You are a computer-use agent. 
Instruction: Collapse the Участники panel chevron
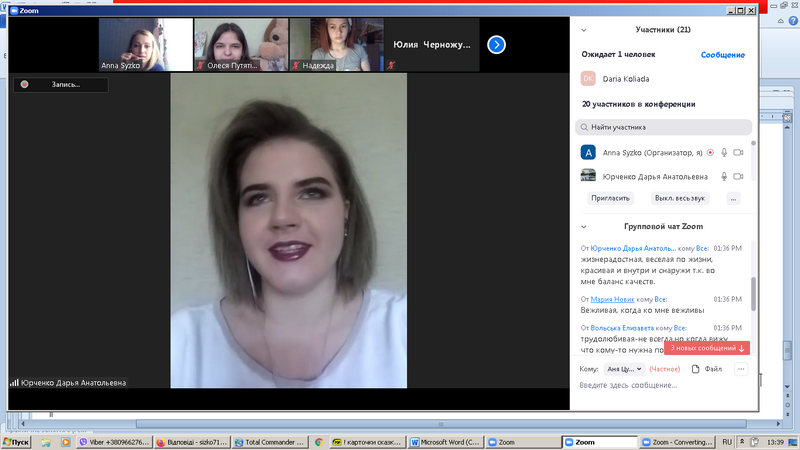[x=583, y=30]
